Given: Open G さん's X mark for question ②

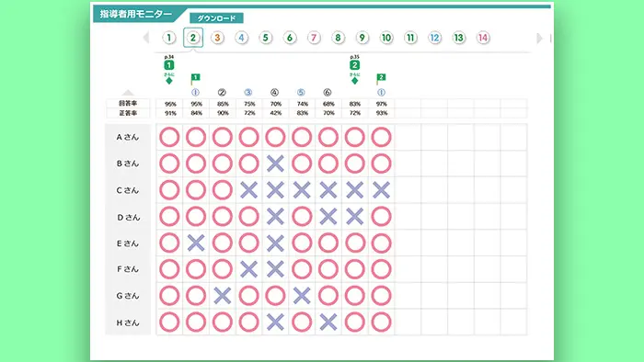Looking at the screenshot, I should click(x=223, y=296).
